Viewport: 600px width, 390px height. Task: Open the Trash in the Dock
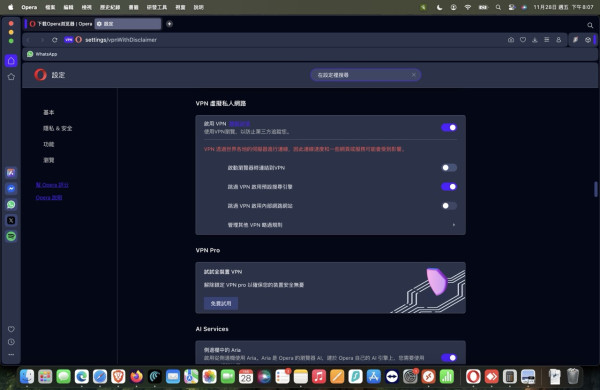click(x=572, y=377)
